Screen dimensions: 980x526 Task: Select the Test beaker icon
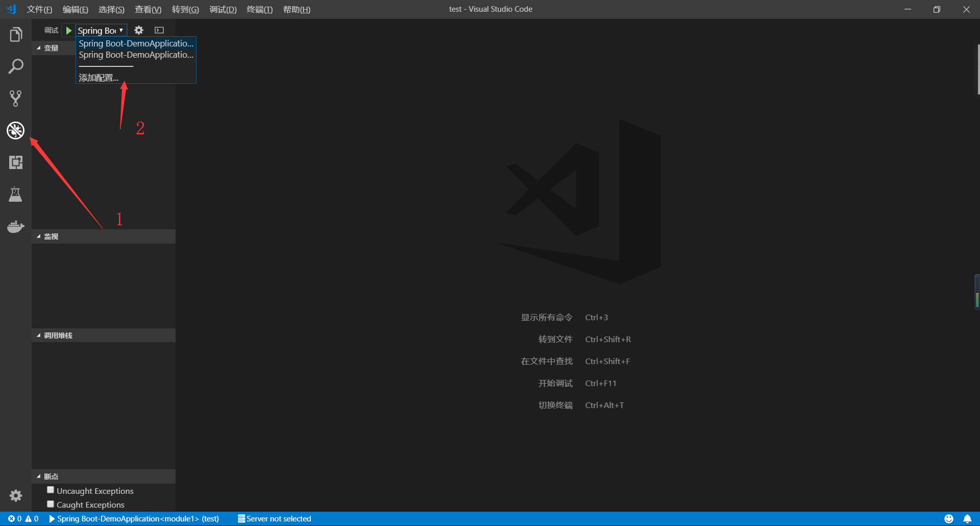pyautogui.click(x=16, y=194)
